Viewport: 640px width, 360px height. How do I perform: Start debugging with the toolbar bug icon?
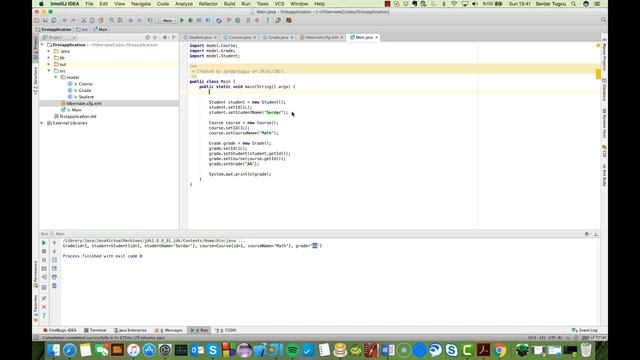190,20
